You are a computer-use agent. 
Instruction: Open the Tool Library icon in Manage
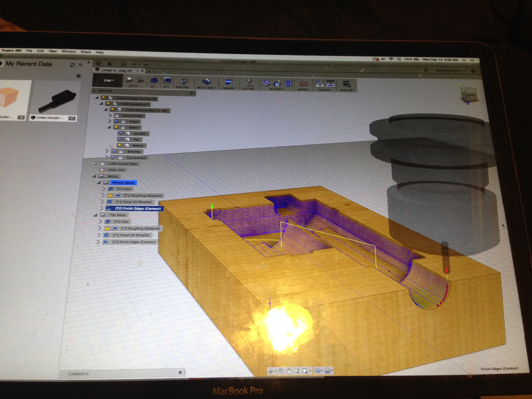coord(319,84)
